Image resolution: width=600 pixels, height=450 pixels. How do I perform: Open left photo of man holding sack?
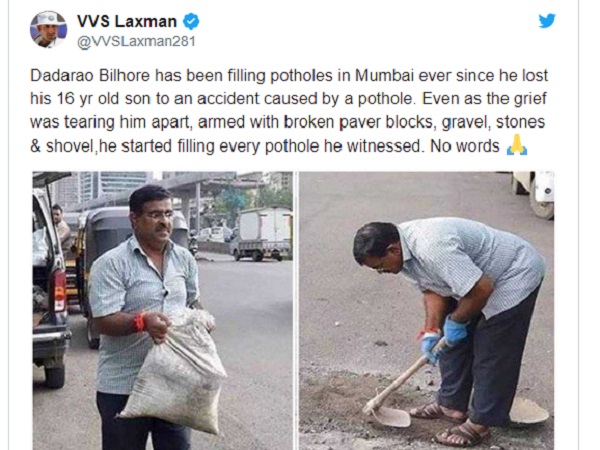click(x=163, y=310)
